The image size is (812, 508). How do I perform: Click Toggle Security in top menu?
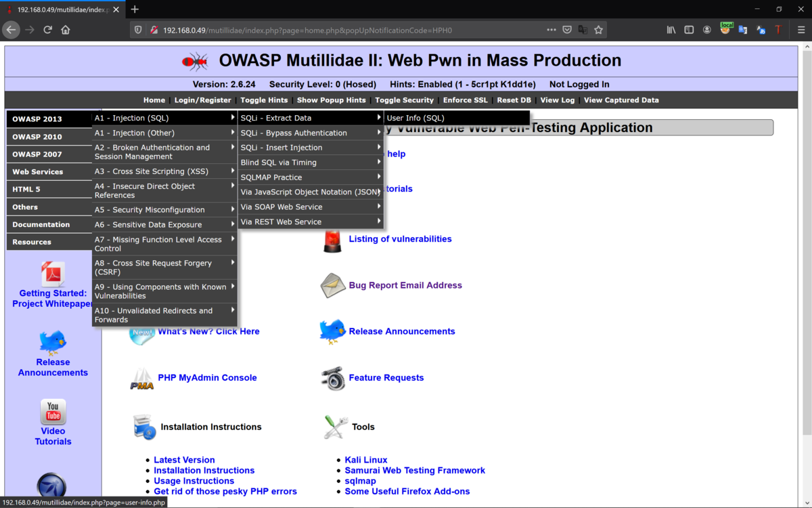coord(404,100)
